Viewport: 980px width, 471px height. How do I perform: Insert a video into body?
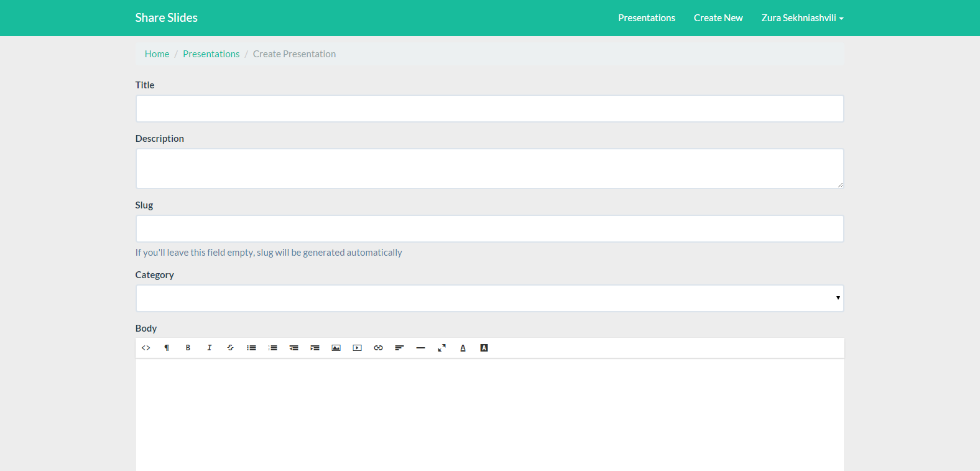tap(357, 348)
